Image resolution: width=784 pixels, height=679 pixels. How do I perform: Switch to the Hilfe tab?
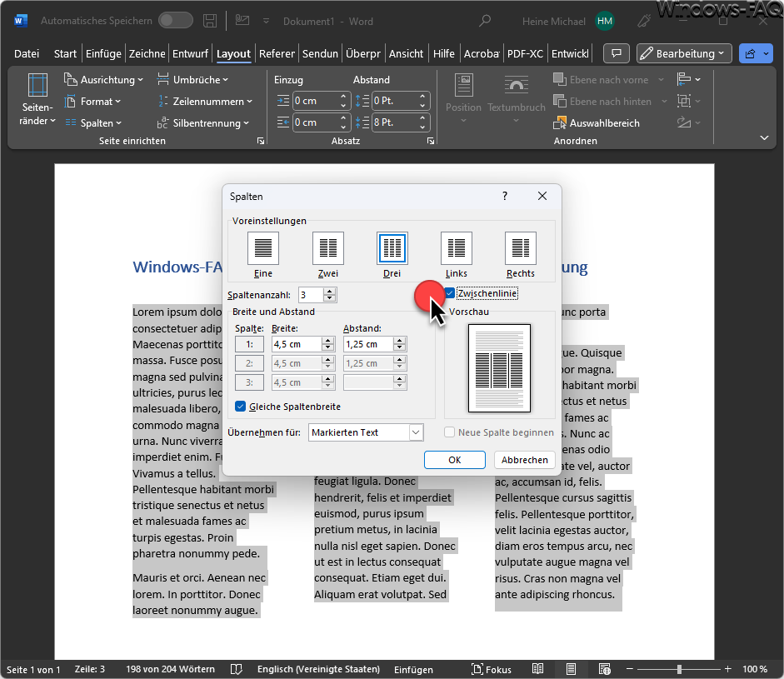444,53
